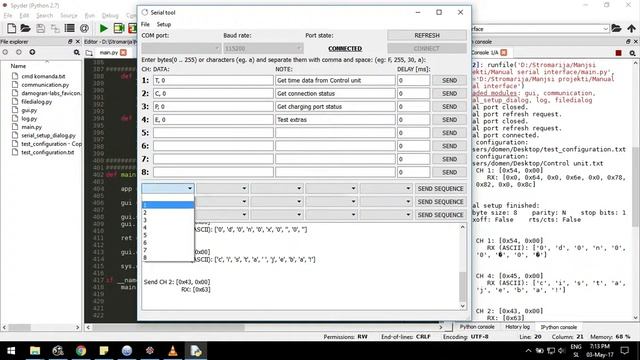Select option 8 in the open sequence dropdown list
The image size is (640, 360).
coord(168,258)
